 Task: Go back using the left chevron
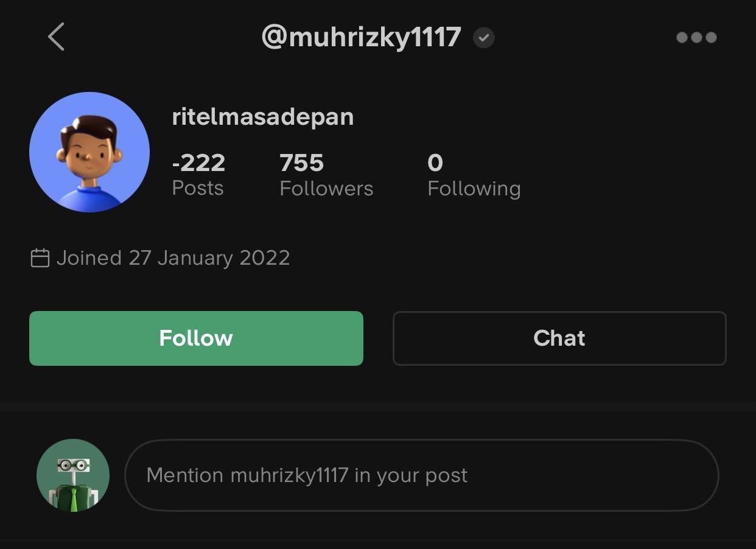click(x=56, y=37)
